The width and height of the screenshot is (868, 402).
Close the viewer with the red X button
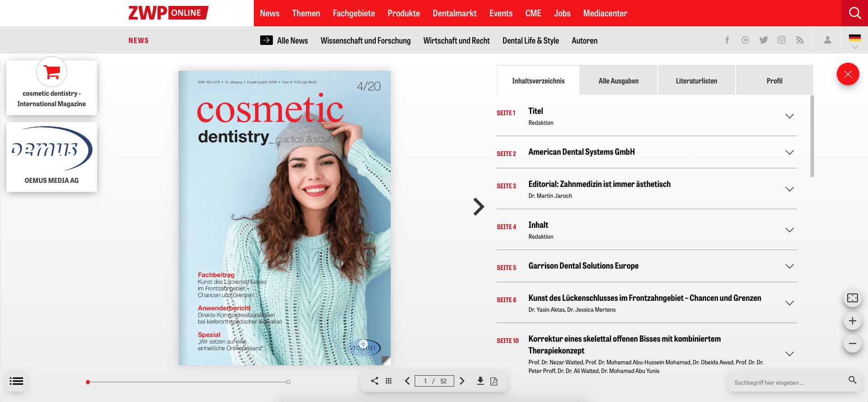click(848, 74)
